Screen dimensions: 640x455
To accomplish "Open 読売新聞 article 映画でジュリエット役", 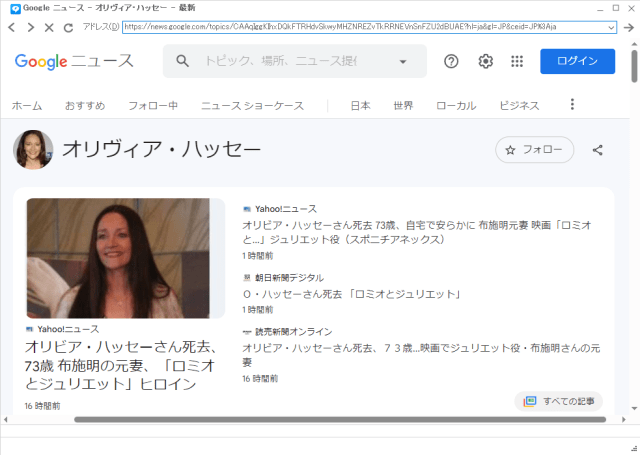I will pyautogui.click(x=421, y=355).
